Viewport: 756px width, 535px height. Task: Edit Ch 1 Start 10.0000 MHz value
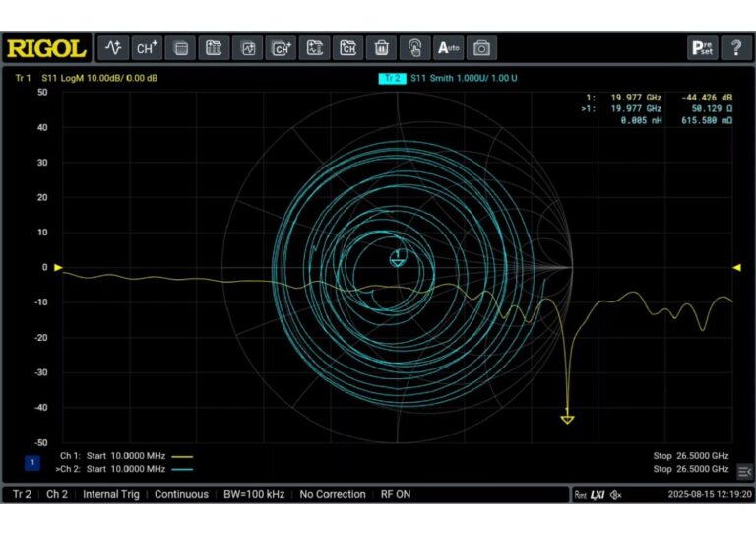point(138,456)
